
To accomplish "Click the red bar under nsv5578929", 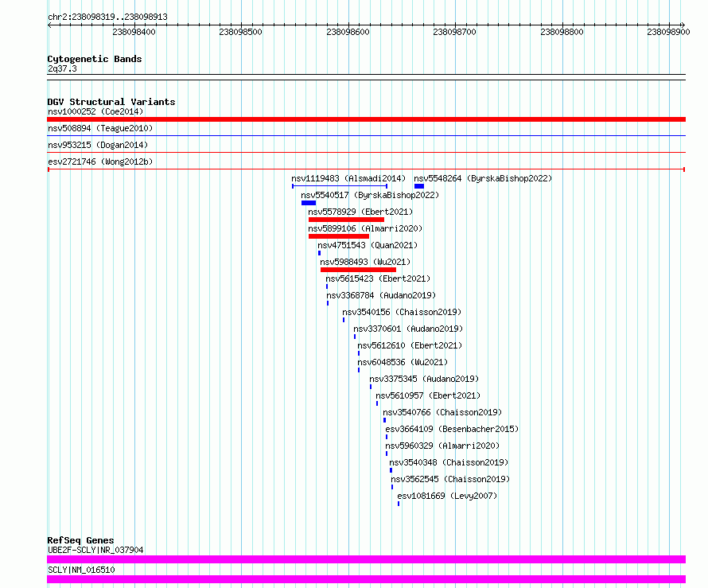I will [x=346, y=220].
